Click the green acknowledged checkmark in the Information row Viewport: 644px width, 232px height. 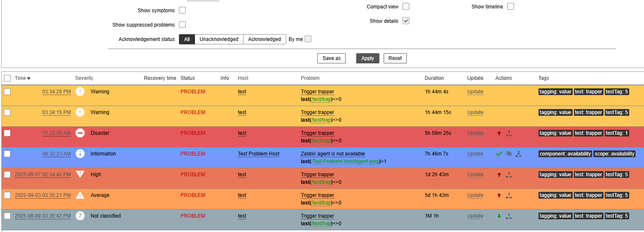(499, 154)
